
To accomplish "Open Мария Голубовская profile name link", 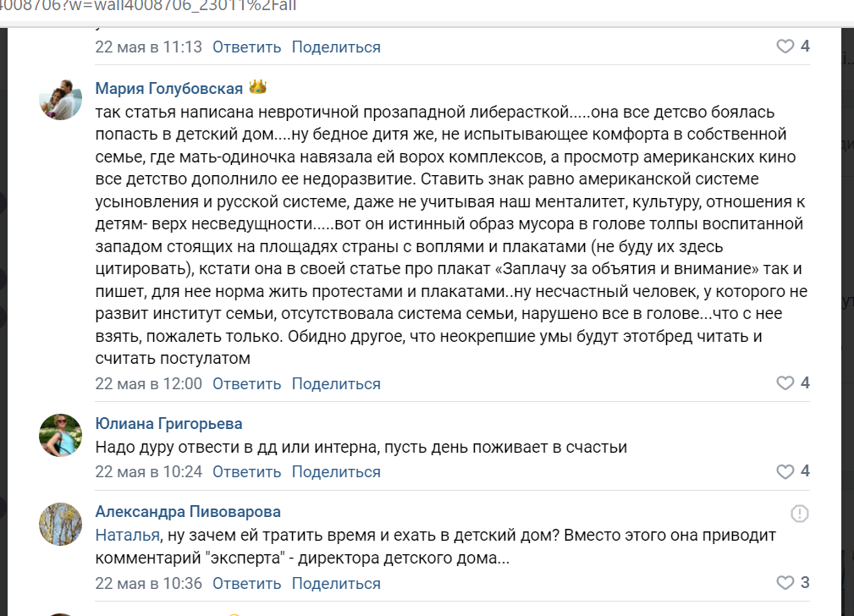I will 168,88.
